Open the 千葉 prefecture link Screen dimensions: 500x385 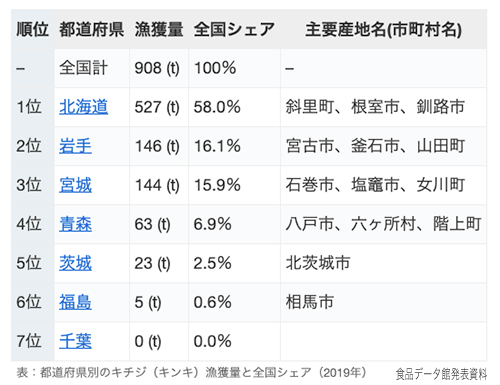point(75,341)
